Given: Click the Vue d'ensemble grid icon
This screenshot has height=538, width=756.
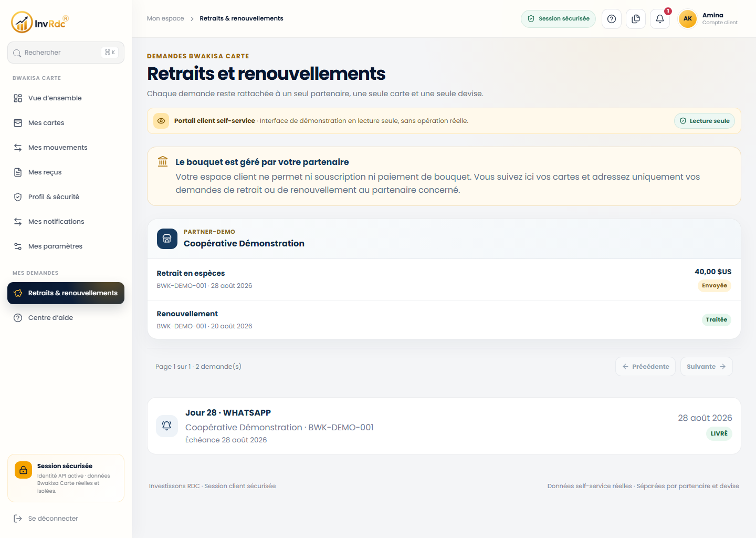Looking at the screenshot, I should pos(18,98).
